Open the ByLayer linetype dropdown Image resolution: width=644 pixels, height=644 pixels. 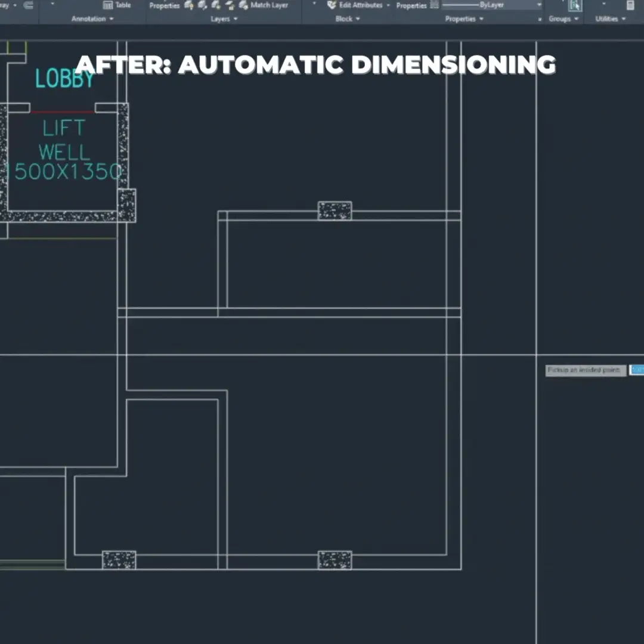(539, 5)
